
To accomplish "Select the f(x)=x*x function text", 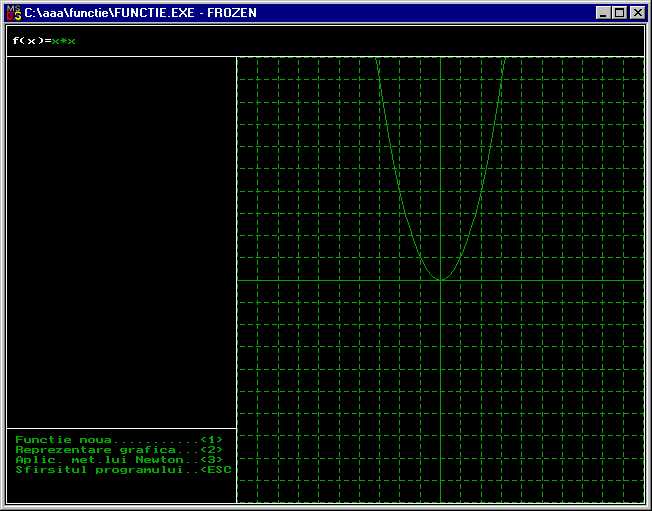I will pyautogui.click(x=44, y=41).
